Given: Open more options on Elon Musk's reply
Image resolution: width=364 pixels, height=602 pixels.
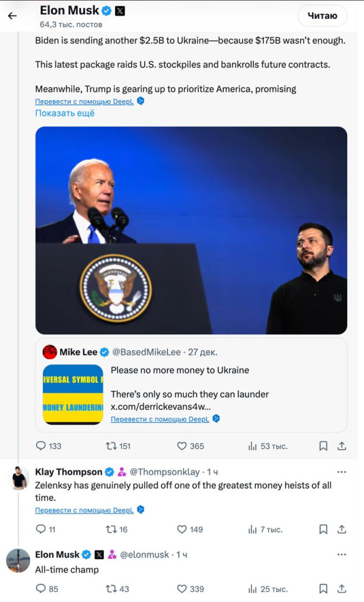Looking at the screenshot, I should pyautogui.click(x=342, y=554).
